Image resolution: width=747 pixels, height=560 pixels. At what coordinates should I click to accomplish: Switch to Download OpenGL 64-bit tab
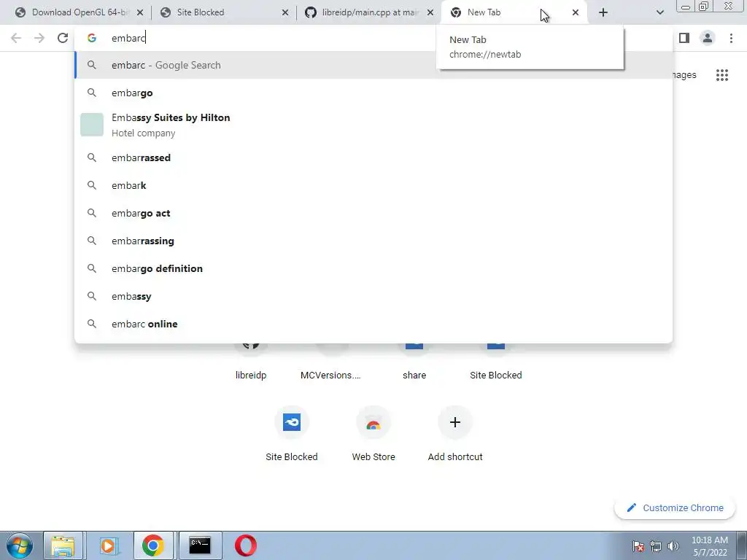pos(79,12)
